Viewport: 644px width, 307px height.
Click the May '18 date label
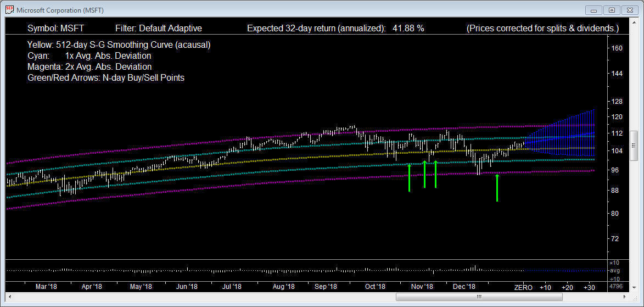point(141,287)
